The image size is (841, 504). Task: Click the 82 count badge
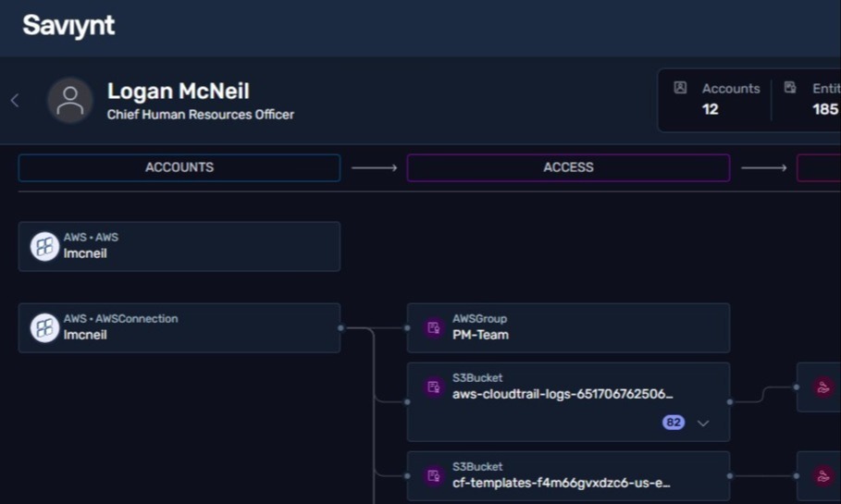pos(674,423)
